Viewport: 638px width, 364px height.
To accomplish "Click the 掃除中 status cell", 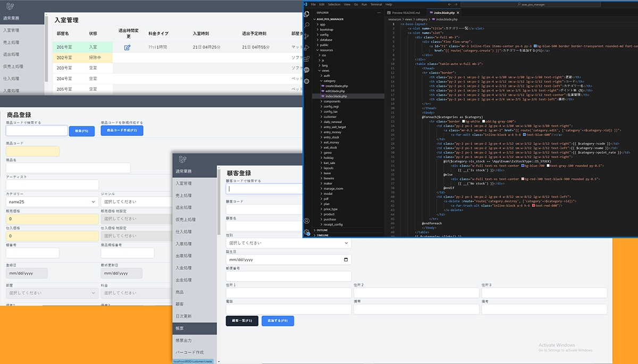I will tap(98, 57).
